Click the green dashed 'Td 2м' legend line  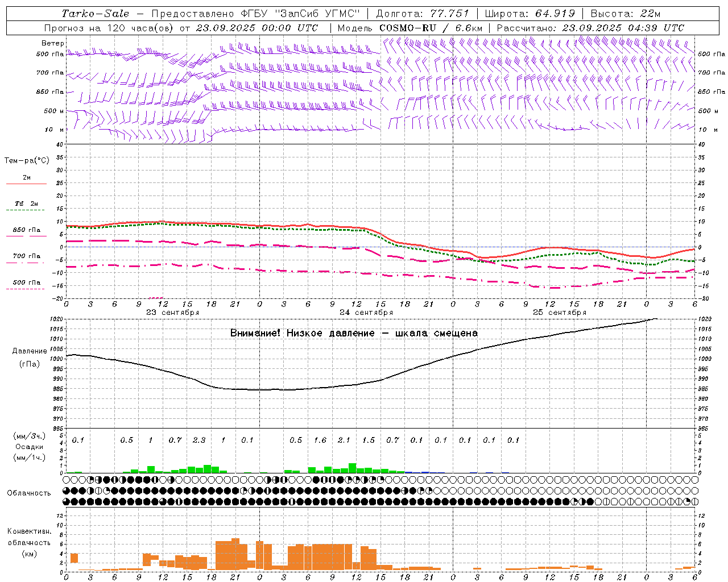25,210
